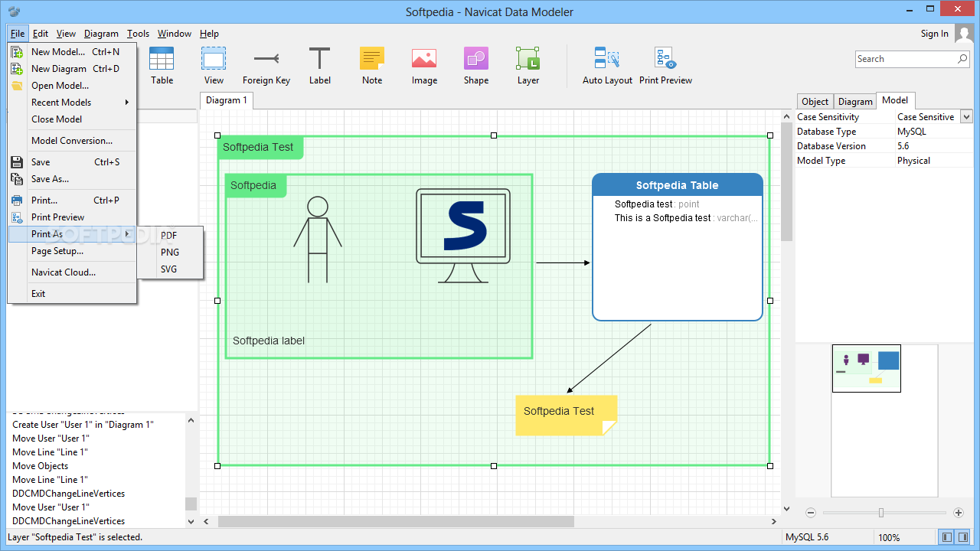This screenshot has width=980, height=551.
Task: Choose Save in the File menu
Action: pos(72,162)
